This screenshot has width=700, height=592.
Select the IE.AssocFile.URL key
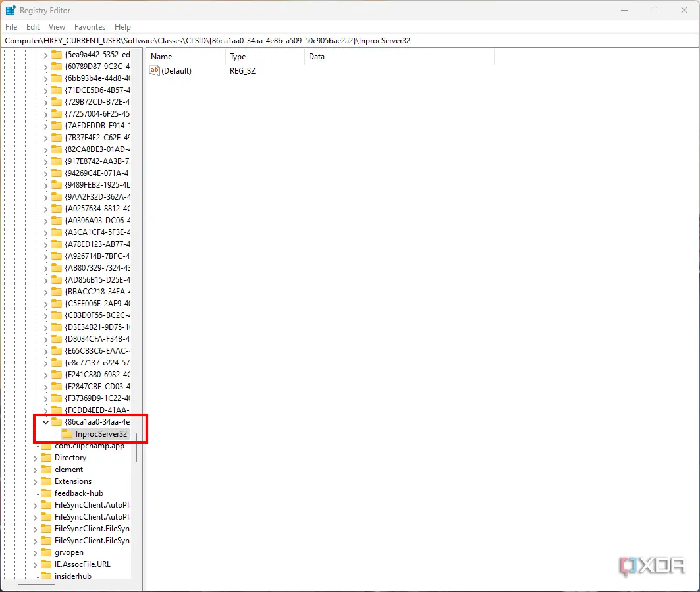tap(82, 564)
